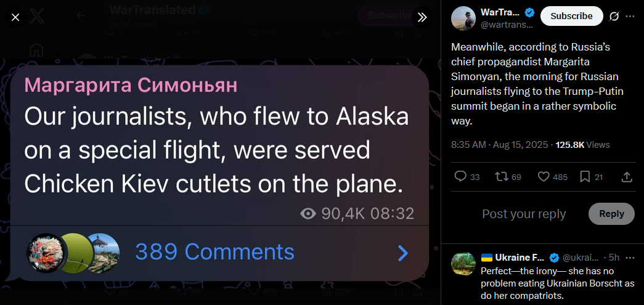The image size is (644, 305).
Task: Focus the Post your reply field
Action: click(x=524, y=214)
